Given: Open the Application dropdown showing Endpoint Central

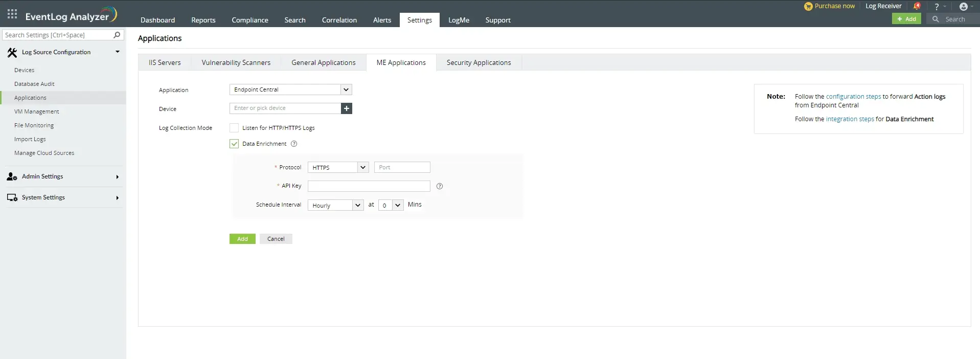Looking at the screenshot, I should 290,89.
